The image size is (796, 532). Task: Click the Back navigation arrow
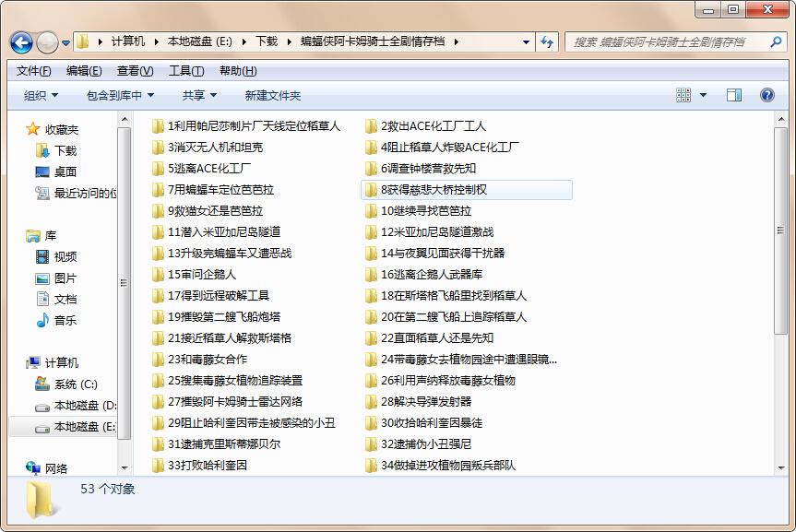pos(21,42)
